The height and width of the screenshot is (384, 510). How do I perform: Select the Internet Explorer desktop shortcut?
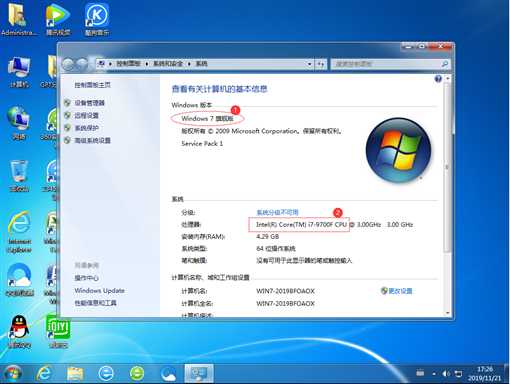coord(19,232)
